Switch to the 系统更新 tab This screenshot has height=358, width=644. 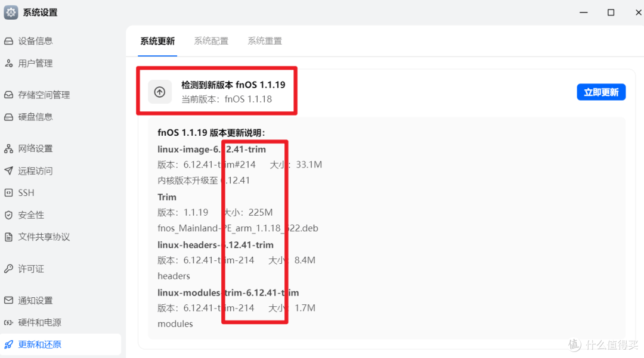click(x=157, y=41)
